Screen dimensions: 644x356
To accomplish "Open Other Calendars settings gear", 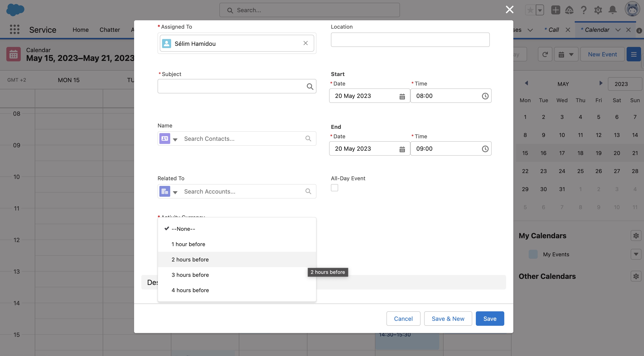I will pos(636,276).
